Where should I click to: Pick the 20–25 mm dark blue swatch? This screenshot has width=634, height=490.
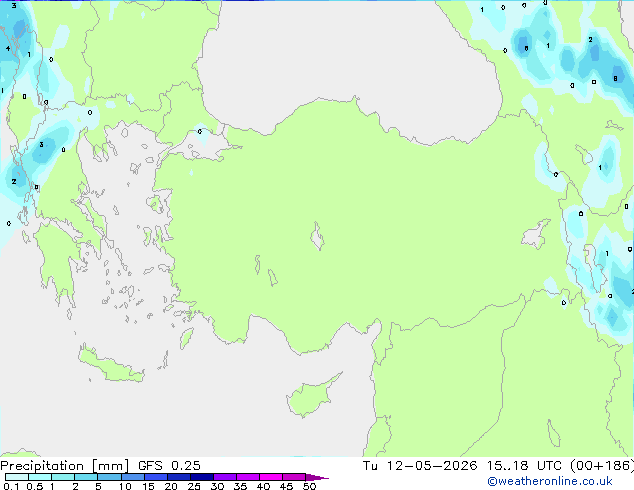[179, 477]
